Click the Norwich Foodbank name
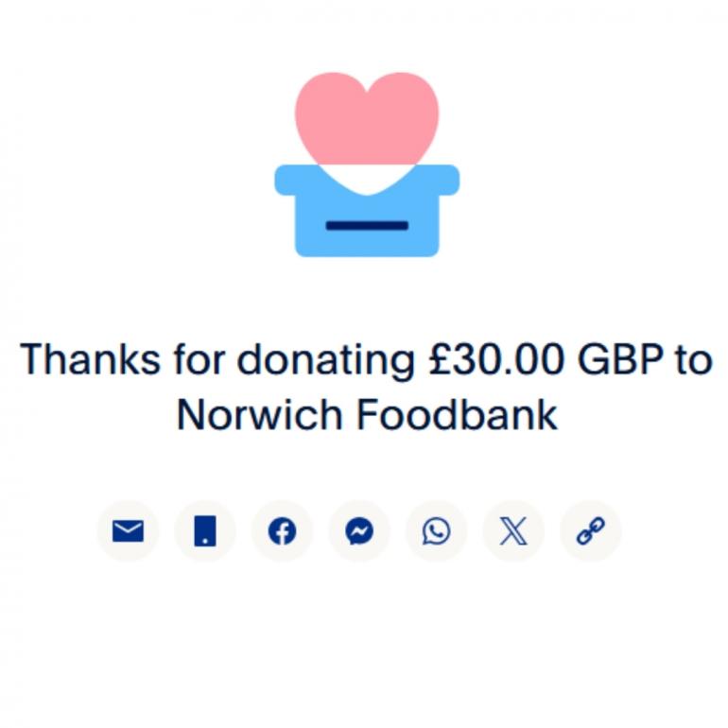 367,415
